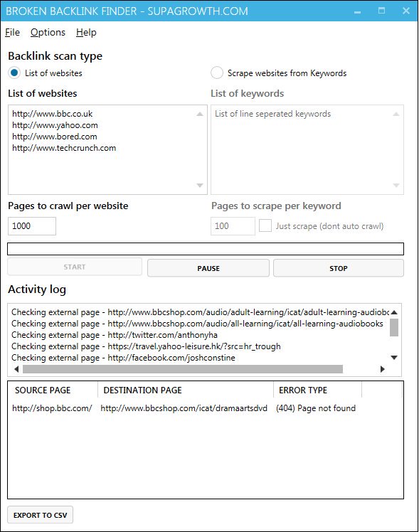This screenshot has width=419, height=532.
Task: Maximize the Broken Backlink Finder window
Action: point(382,11)
